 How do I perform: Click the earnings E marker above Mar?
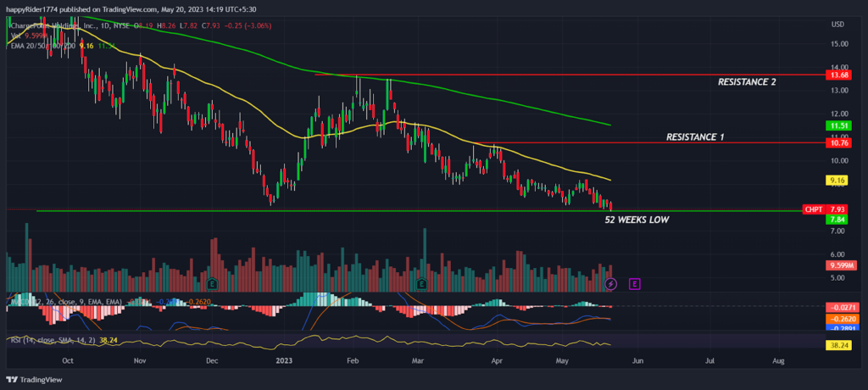tap(422, 284)
